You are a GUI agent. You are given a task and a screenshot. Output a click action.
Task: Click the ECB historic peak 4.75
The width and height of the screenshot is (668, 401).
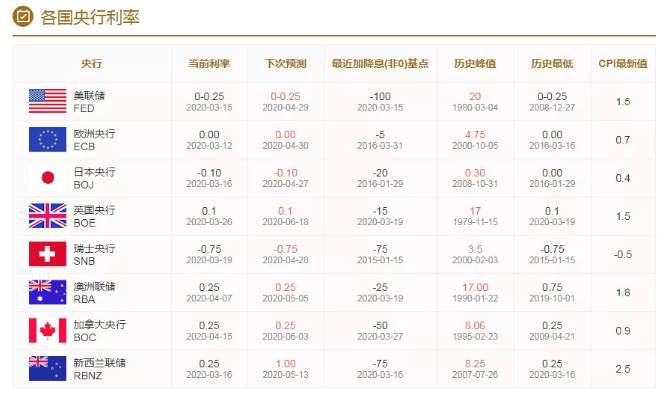click(x=475, y=135)
